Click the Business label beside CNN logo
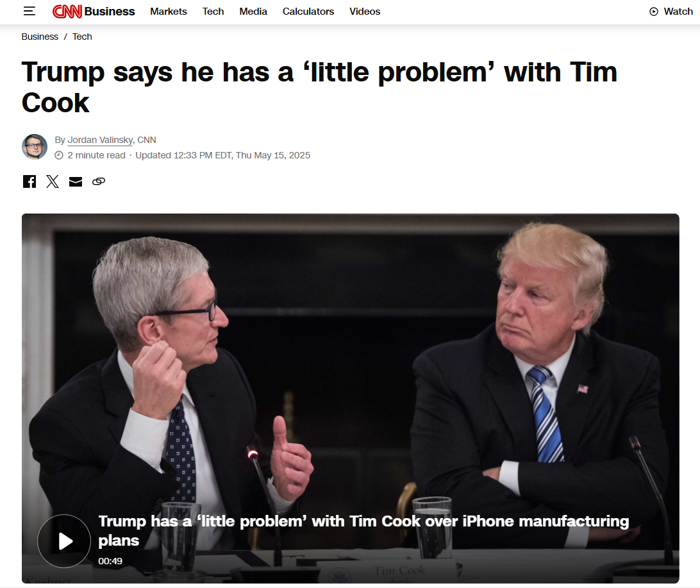This screenshot has height=588, width=700. tap(110, 12)
